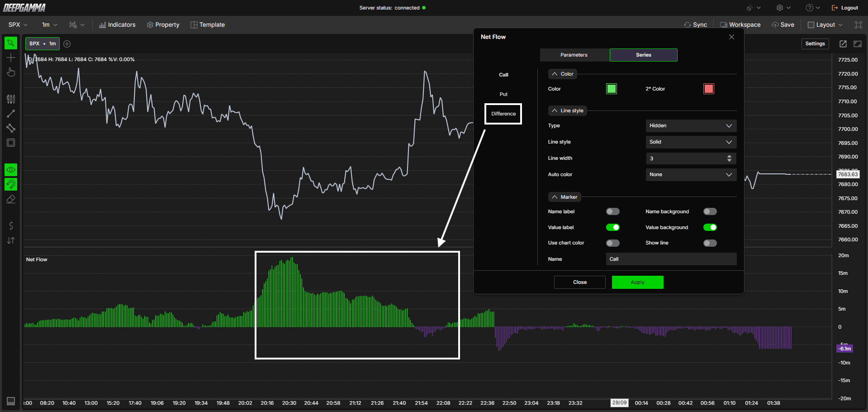Click the Close button in dialog
The height and width of the screenshot is (412, 868).
coord(580,282)
